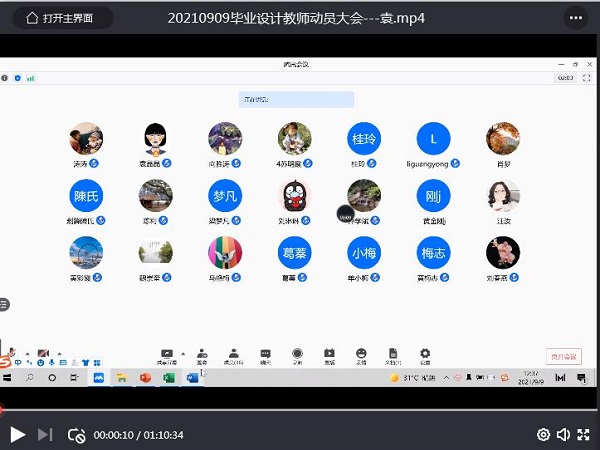Select the 小梅 participant avatar
This screenshot has height=450, width=600.
pos(364,253)
